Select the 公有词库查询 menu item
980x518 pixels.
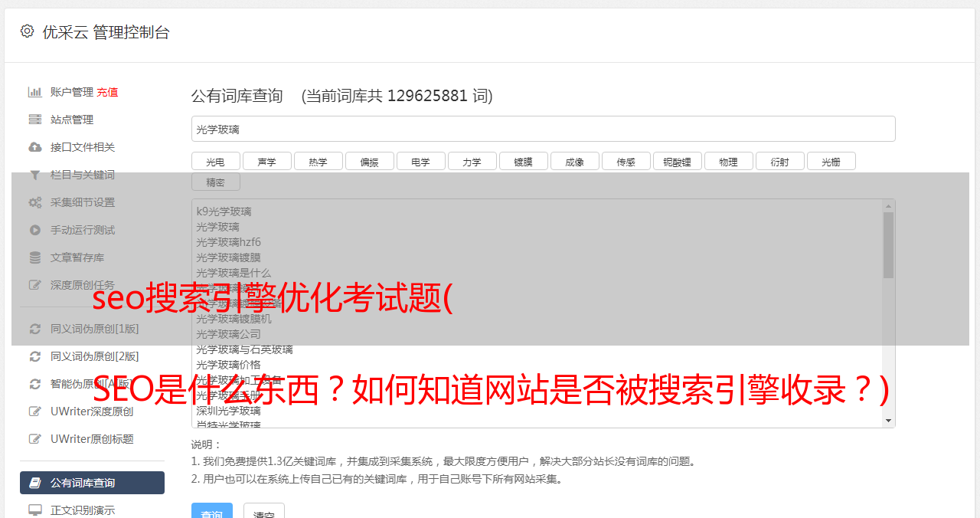coord(92,483)
